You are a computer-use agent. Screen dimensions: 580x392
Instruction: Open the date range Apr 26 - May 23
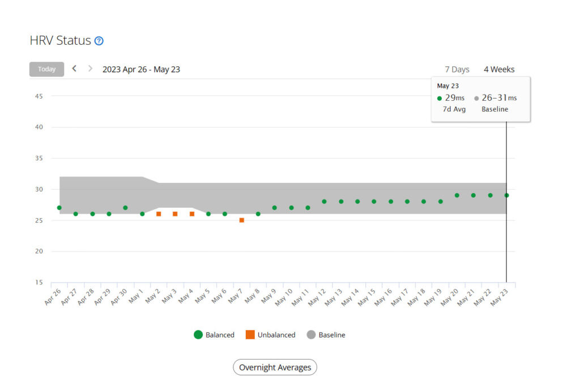point(140,69)
